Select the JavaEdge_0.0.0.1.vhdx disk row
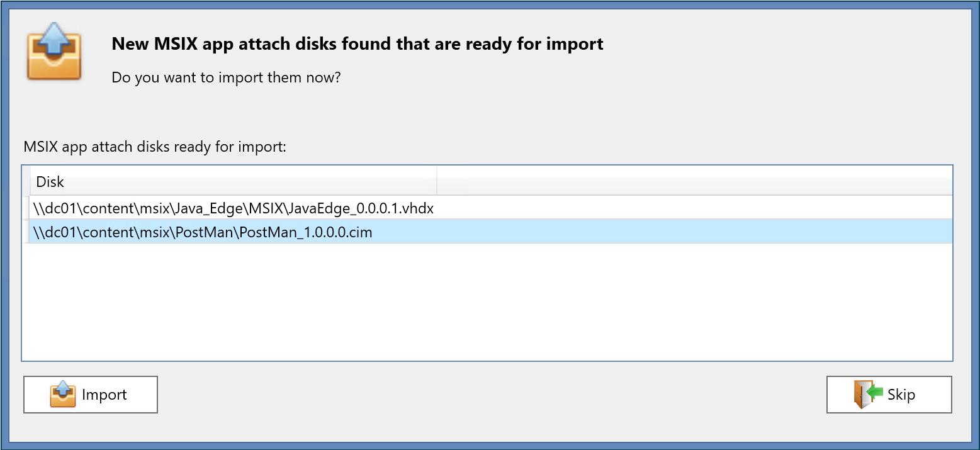The image size is (980, 450). [233, 208]
